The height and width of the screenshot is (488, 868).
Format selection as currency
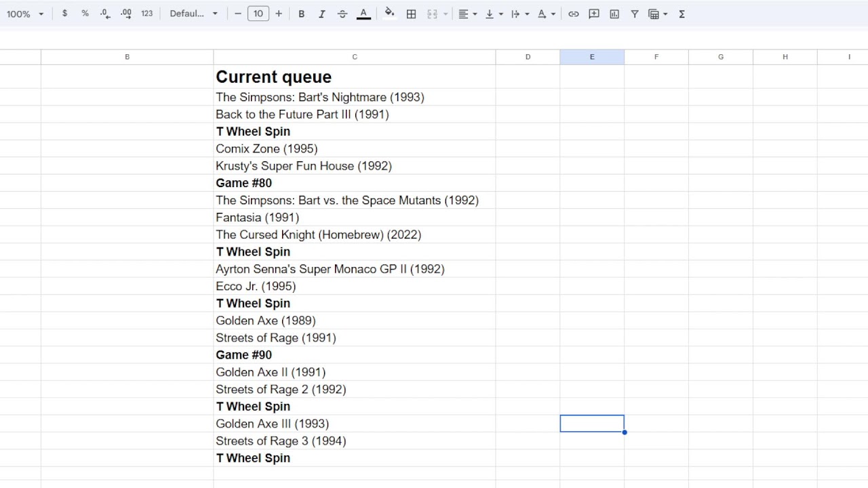(64, 14)
